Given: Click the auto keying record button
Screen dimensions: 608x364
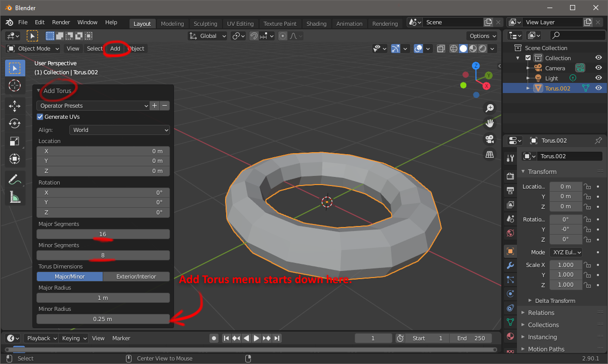Looking at the screenshot, I should pos(214,338).
